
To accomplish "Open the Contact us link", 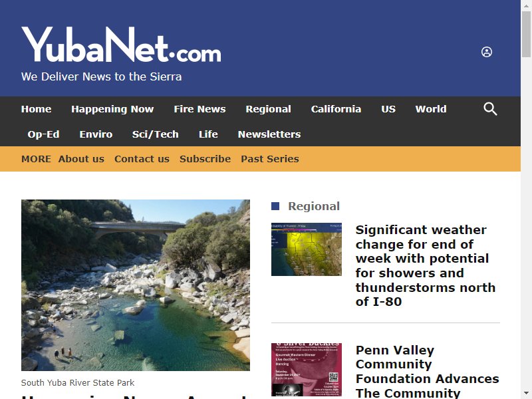I will [142, 159].
